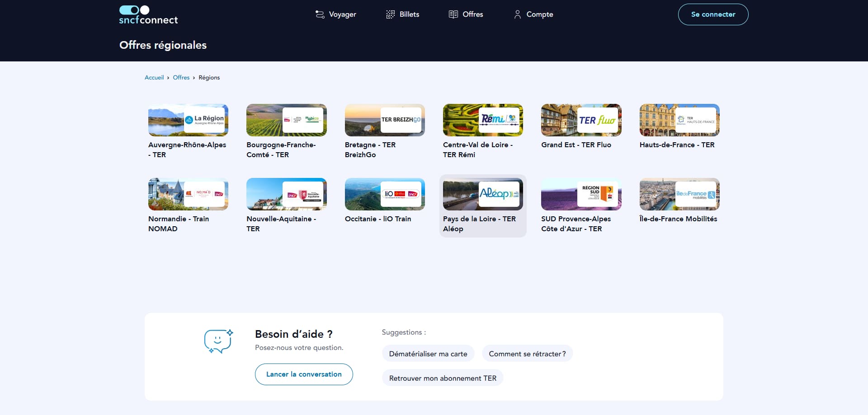Choose Comment se rétracter suggestion
Screen dimensions: 868x415
coord(527,354)
